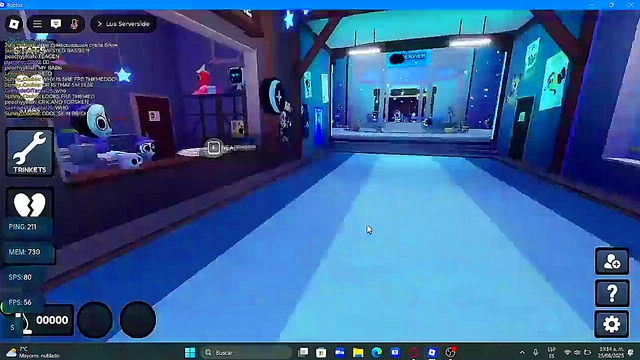Switch to Roblox taskbar icon
This screenshot has height=360, width=640.
[x=432, y=352]
